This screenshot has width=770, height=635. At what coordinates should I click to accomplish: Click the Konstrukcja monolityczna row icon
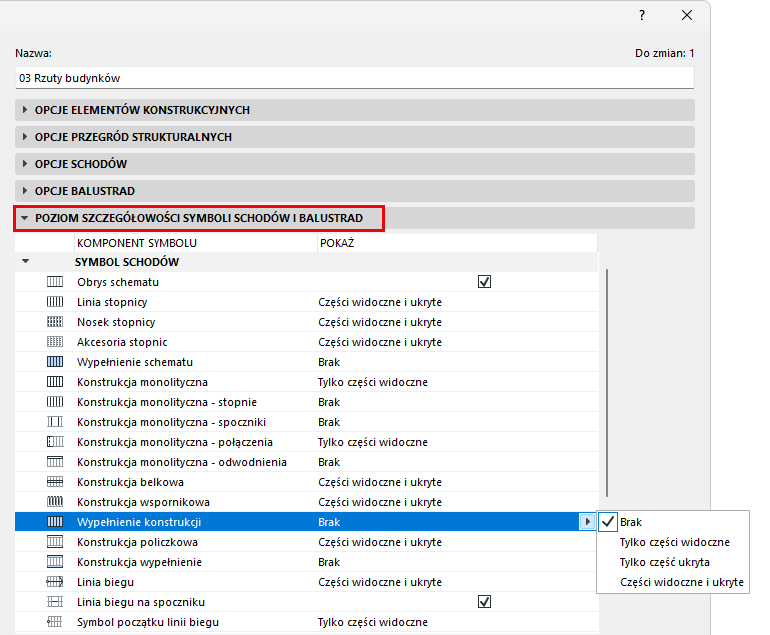click(x=55, y=382)
